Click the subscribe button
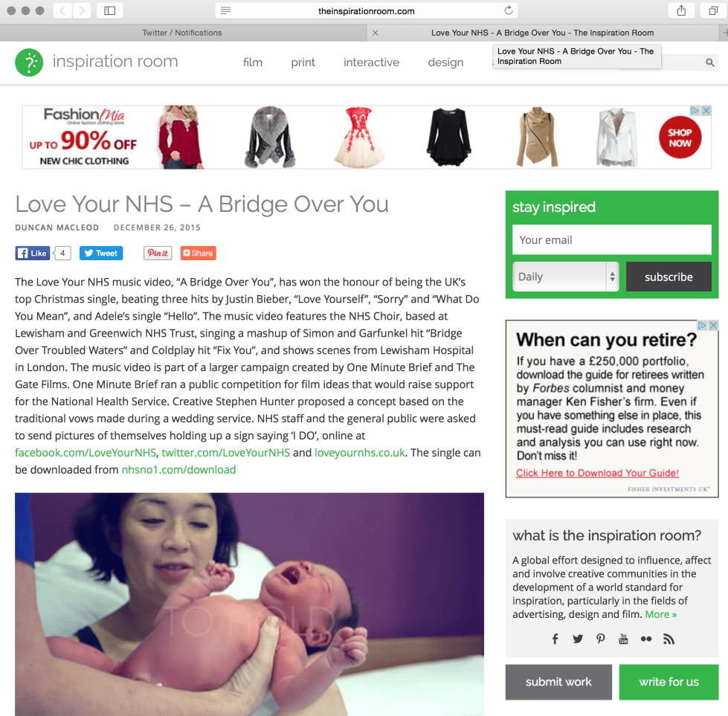728x716 pixels. (x=669, y=277)
